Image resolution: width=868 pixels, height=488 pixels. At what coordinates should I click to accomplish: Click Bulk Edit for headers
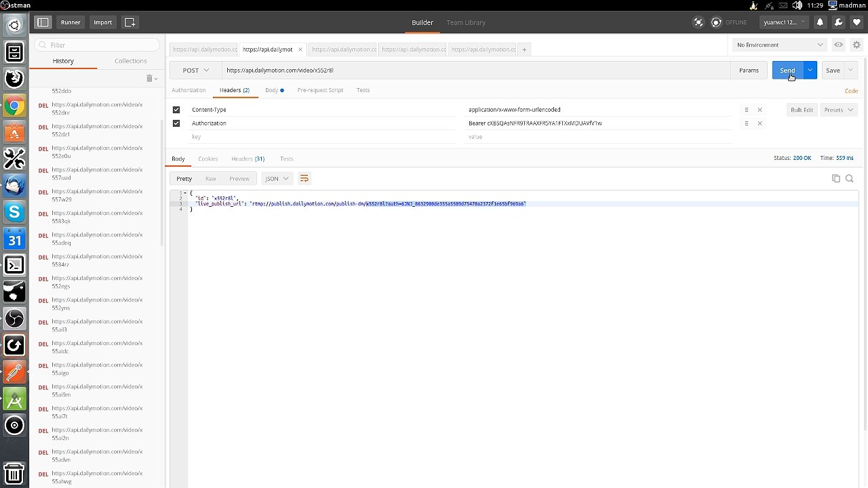pyautogui.click(x=802, y=110)
